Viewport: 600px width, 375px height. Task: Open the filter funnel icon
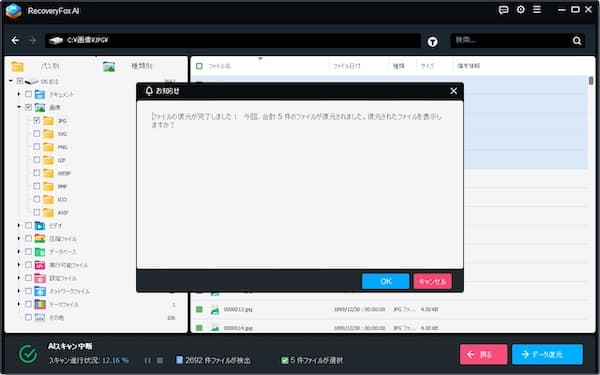[432, 41]
